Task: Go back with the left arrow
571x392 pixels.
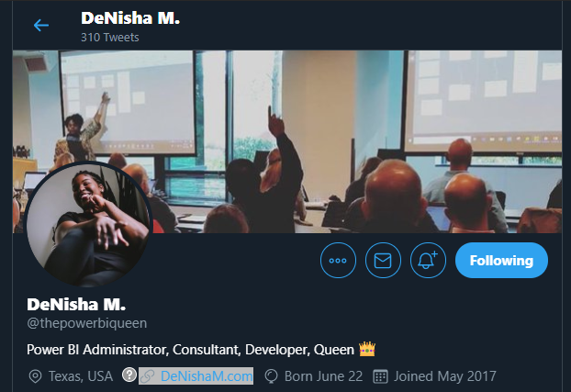Action: [41, 25]
